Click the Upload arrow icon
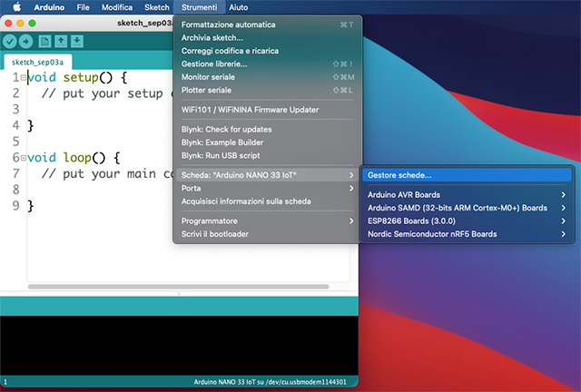 pyautogui.click(x=25, y=41)
